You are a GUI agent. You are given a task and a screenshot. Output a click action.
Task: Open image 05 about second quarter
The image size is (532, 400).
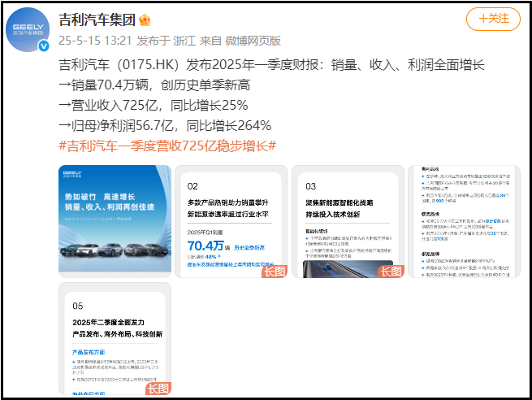click(x=115, y=338)
